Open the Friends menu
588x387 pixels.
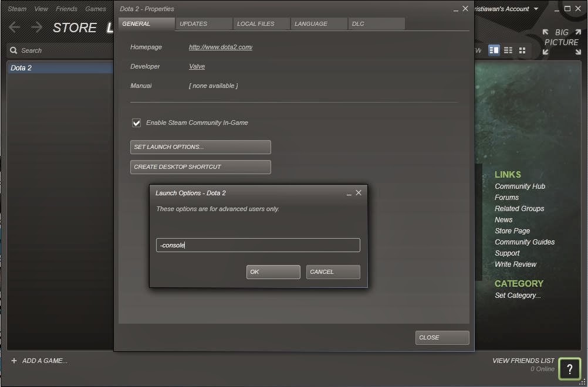[x=66, y=9]
